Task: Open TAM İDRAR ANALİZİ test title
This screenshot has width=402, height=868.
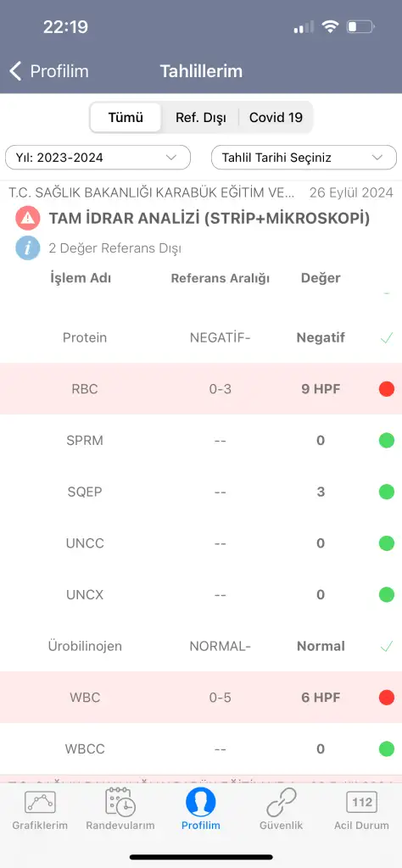Action: [209, 218]
